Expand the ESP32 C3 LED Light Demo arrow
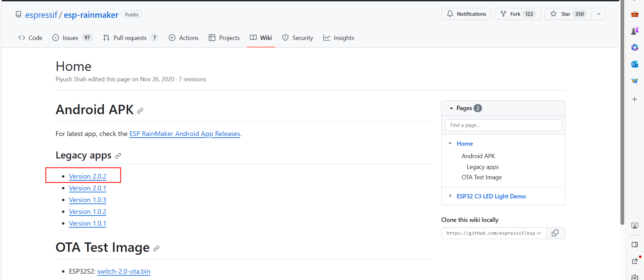The height and width of the screenshot is (280, 644). (x=450, y=196)
